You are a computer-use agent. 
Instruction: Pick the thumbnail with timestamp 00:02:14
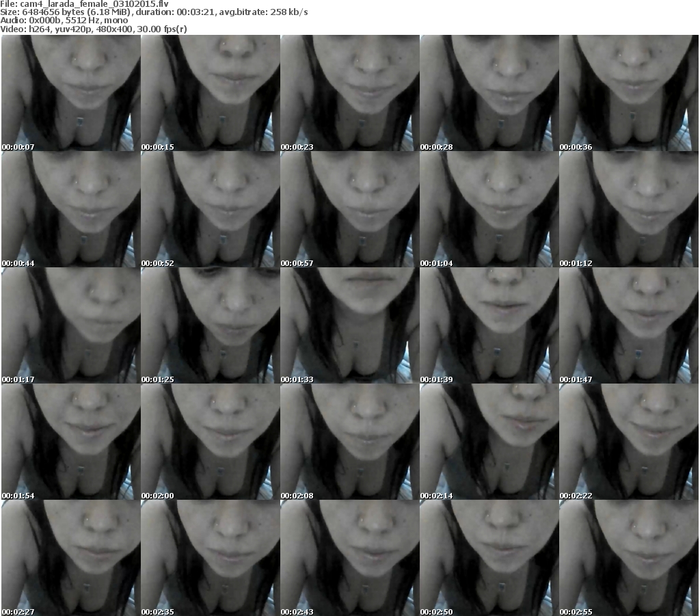pos(489,442)
